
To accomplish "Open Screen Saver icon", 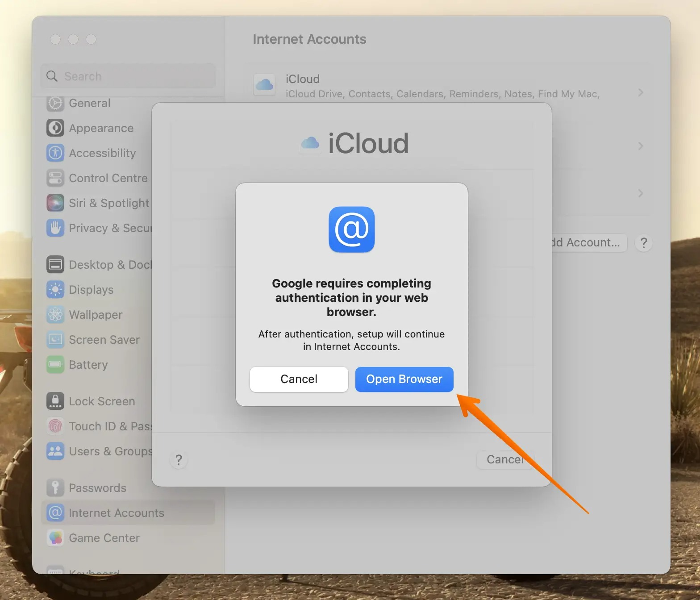I will [55, 340].
